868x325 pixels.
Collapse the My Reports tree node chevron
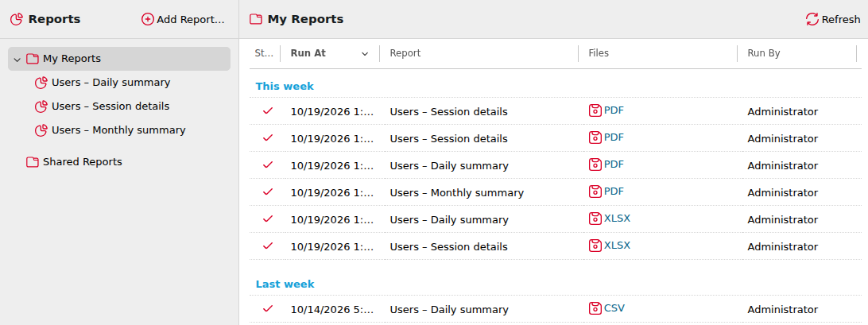click(17, 59)
